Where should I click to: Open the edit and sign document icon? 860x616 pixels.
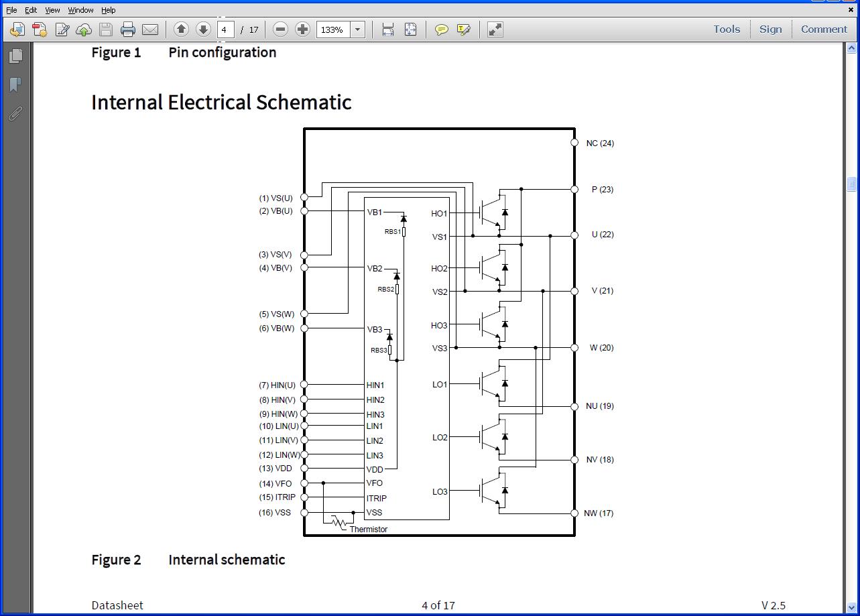[x=62, y=29]
